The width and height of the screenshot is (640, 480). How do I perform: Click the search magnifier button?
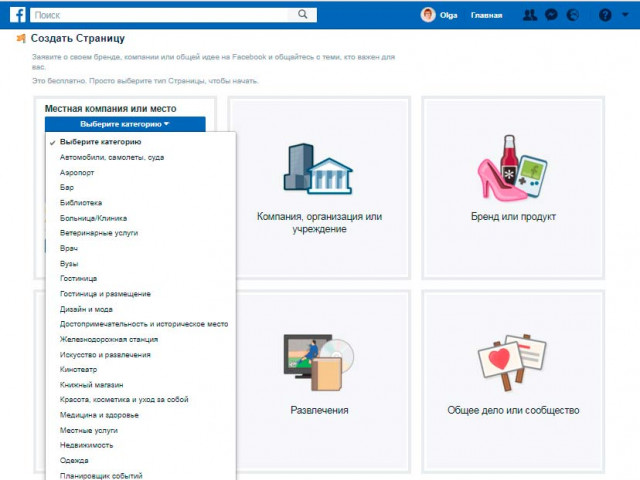[305, 15]
